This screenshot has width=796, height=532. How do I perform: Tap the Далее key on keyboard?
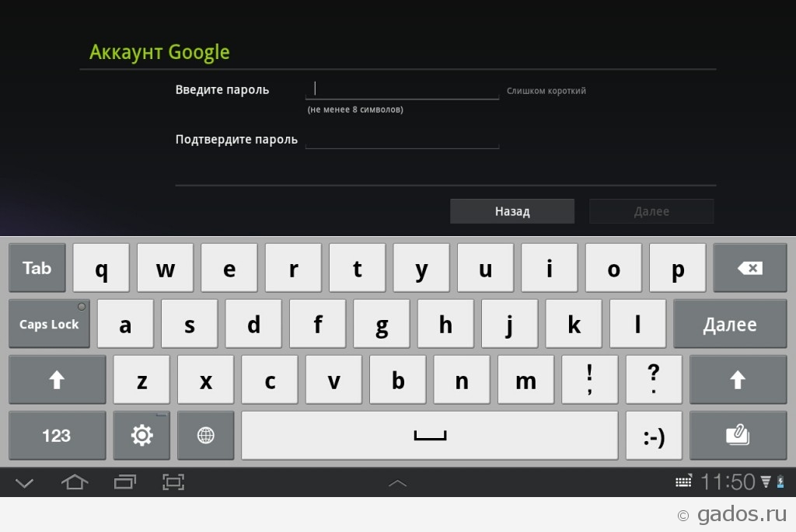[x=730, y=324]
